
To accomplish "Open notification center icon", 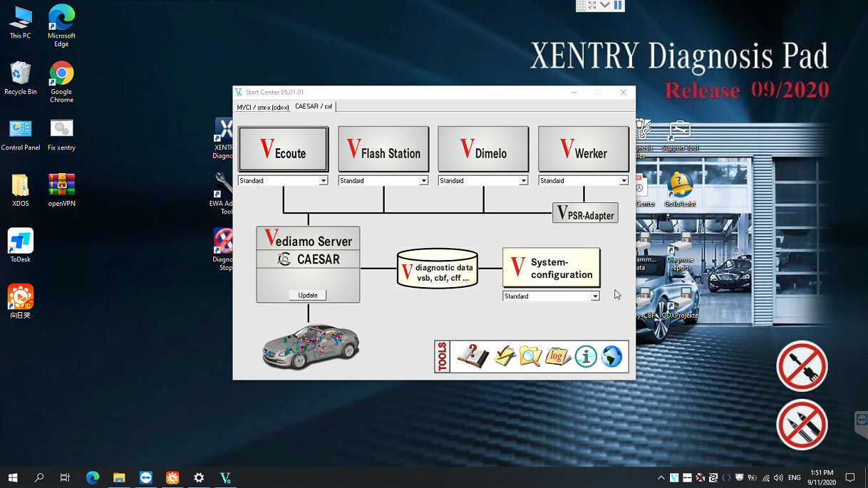I will click(850, 477).
